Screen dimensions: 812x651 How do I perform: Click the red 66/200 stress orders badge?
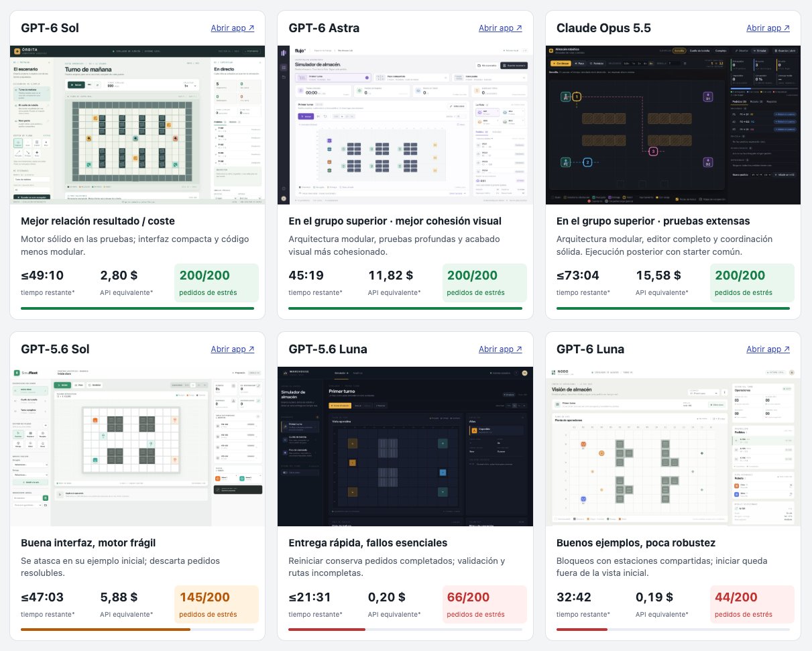pyautogui.click(x=485, y=605)
